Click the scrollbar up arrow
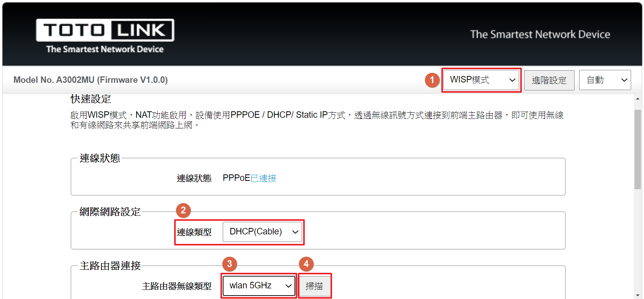 point(638,98)
